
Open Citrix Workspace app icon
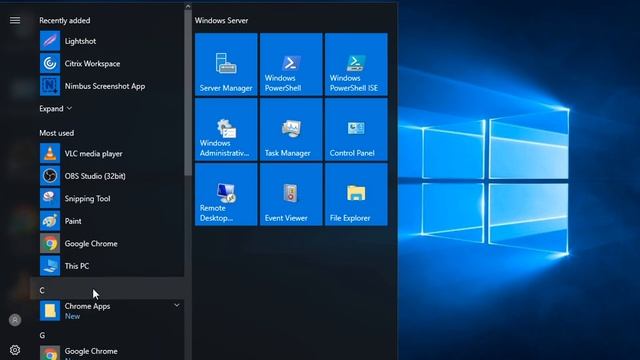coord(50,63)
